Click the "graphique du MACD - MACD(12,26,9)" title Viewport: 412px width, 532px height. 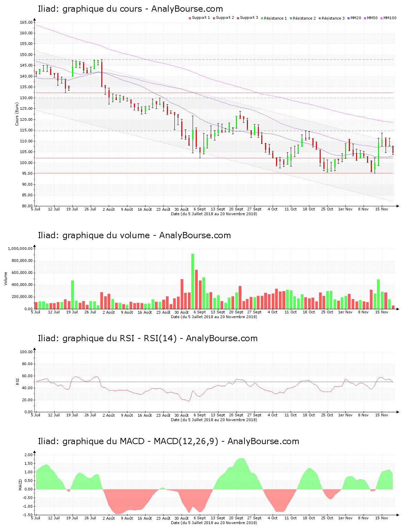point(140,441)
